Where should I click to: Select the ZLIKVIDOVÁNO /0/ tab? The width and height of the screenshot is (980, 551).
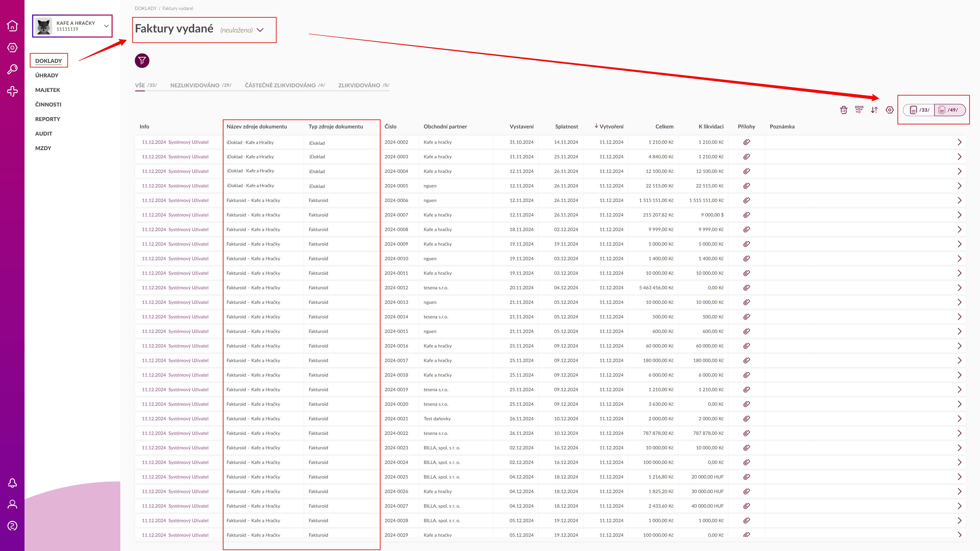[x=364, y=85]
